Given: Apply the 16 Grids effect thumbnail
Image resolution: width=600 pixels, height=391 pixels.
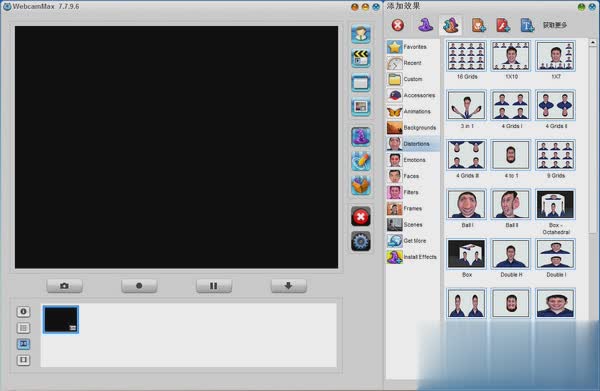Looking at the screenshot, I should 466,56.
